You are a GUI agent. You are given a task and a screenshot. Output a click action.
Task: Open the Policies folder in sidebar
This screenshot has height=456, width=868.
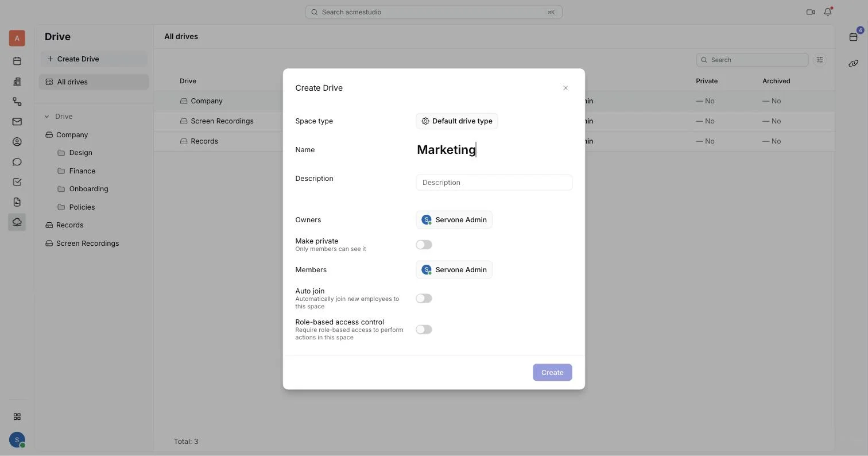(x=82, y=207)
